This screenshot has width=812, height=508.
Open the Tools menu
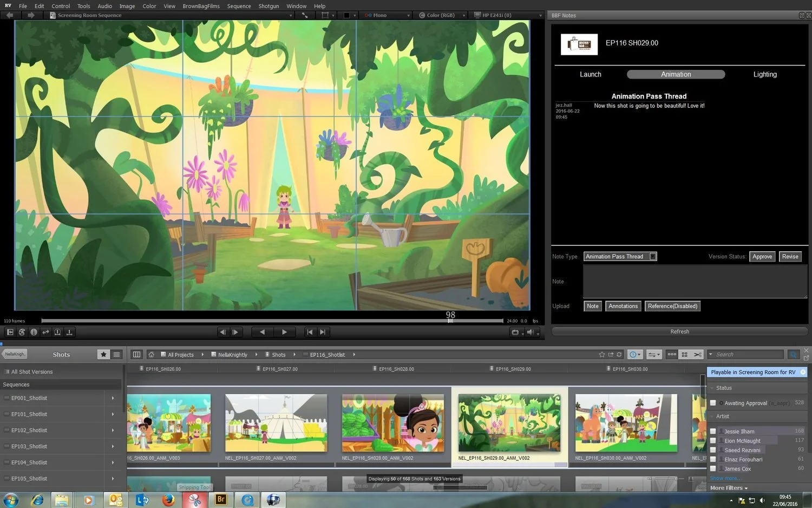(83, 6)
